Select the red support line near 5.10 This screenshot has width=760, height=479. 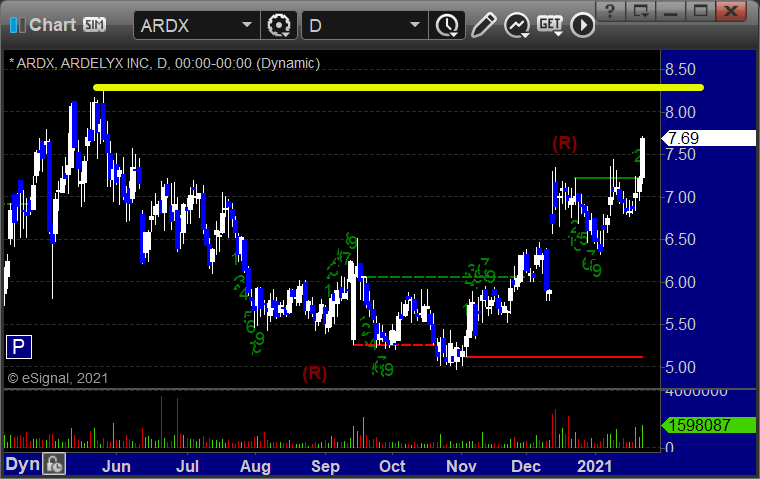tap(554, 357)
